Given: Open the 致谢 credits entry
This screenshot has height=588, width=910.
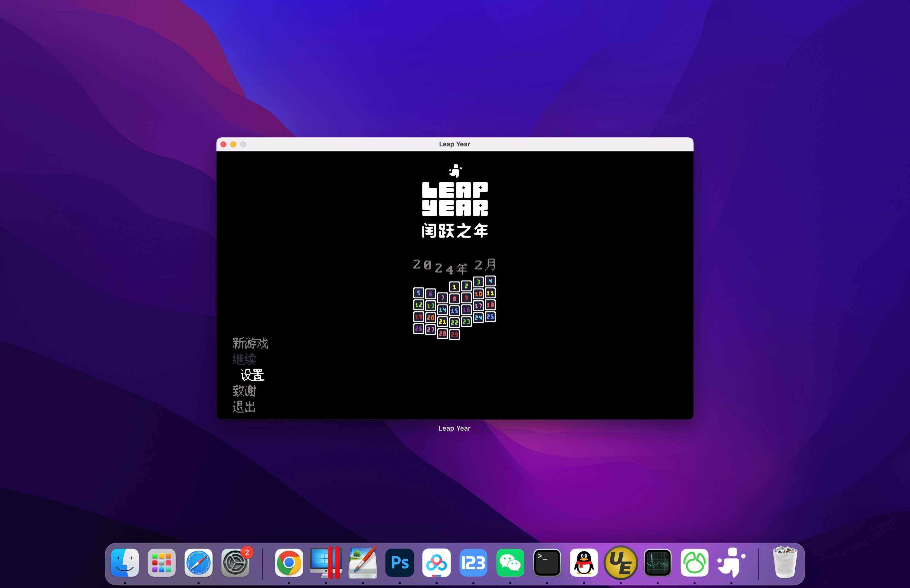Looking at the screenshot, I should pos(244,391).
